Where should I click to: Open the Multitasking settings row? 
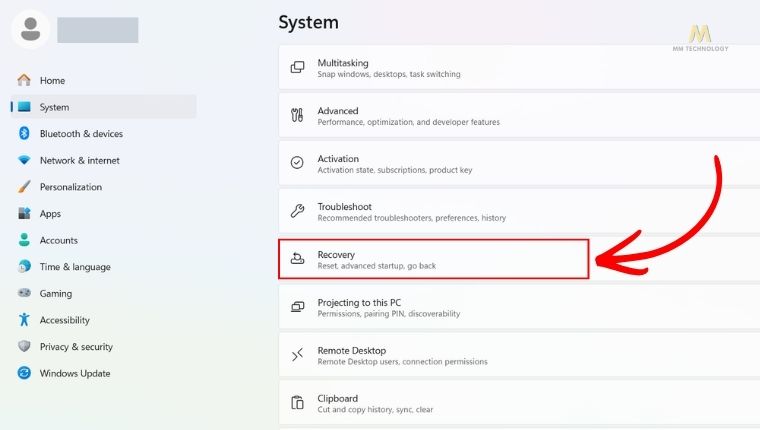click(x=519, y=67)
